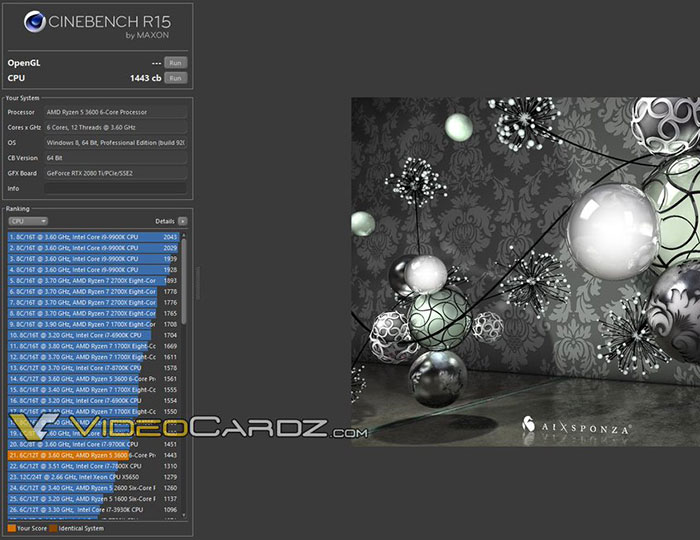Image resolution: width=700 pixels, height=540 pixels.
Task: Select rank 22 Core i7-7800X scoring 1310
Action: point(93,466)
